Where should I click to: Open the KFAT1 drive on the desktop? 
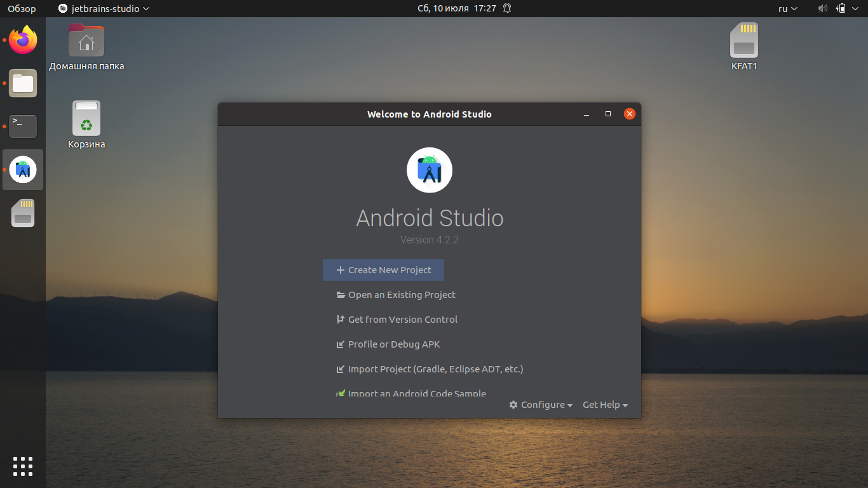click(743, 47)
